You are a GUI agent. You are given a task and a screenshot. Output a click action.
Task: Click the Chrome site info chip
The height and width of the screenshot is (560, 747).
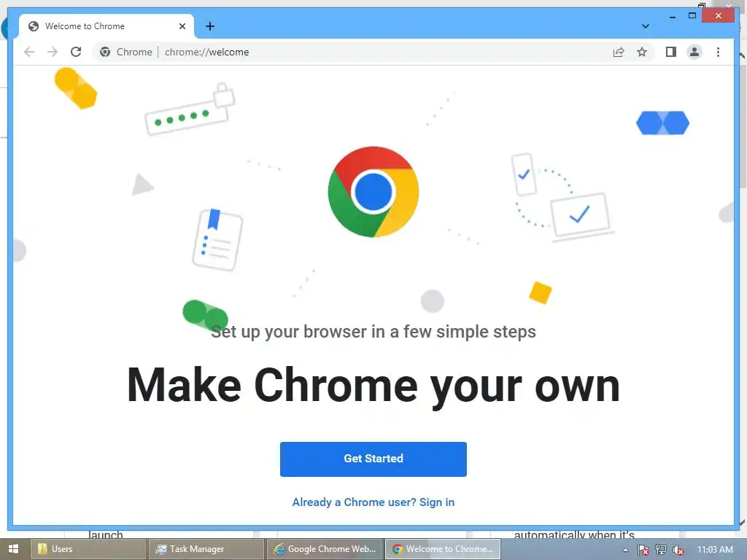126,52
